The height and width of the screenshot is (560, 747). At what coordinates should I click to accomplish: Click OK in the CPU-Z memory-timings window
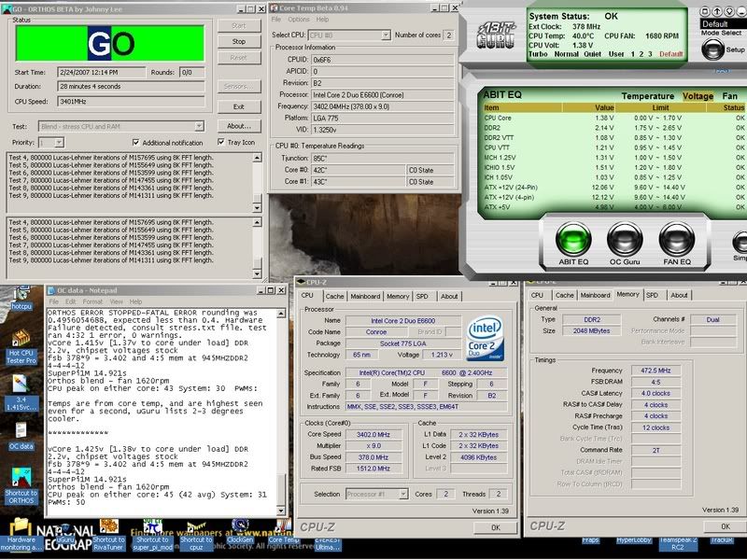(x=726, y=526)
